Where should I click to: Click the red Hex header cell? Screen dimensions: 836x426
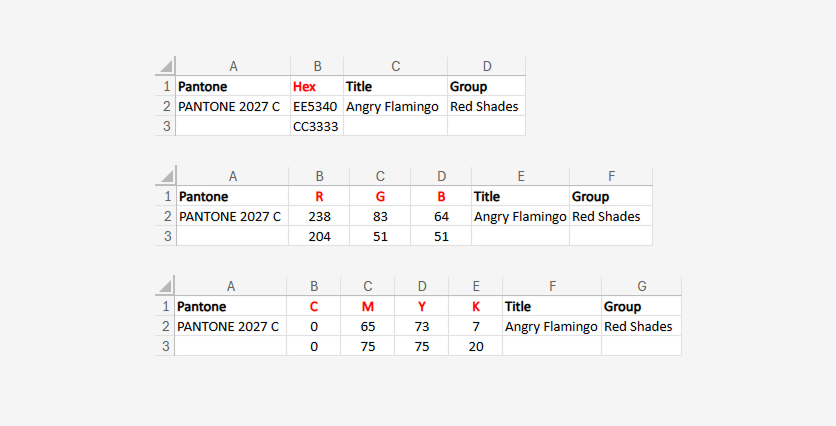pyautogui.click(x=317, y=86)
